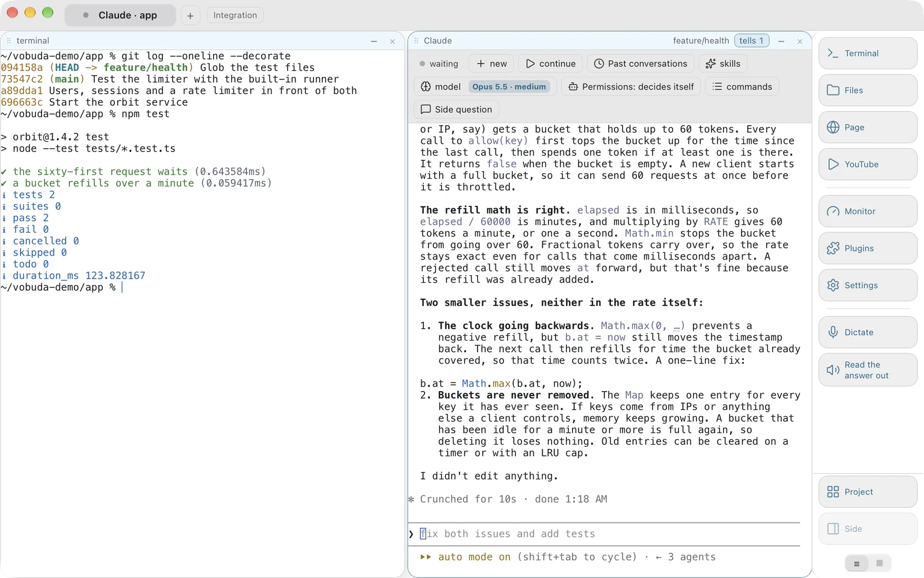
Task: Click commit hash 696663c in terminal
Action: click(x=22, y=102)
